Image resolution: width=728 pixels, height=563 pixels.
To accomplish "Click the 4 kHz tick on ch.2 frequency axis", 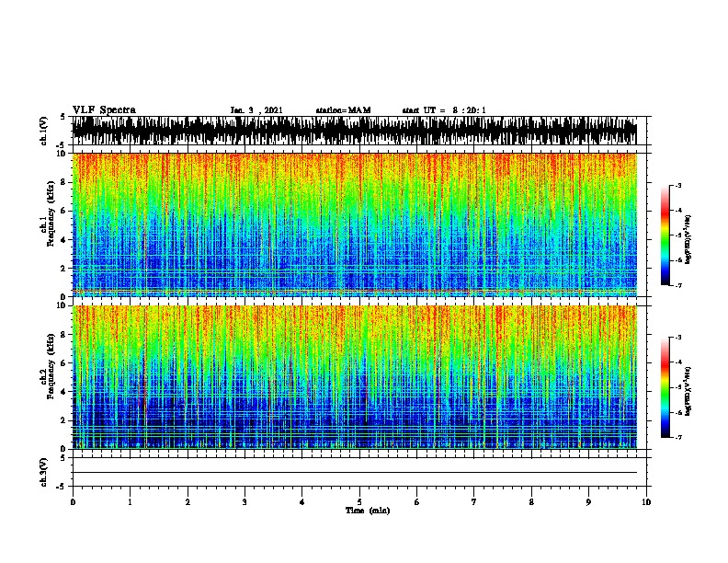I will click(63, 392).
